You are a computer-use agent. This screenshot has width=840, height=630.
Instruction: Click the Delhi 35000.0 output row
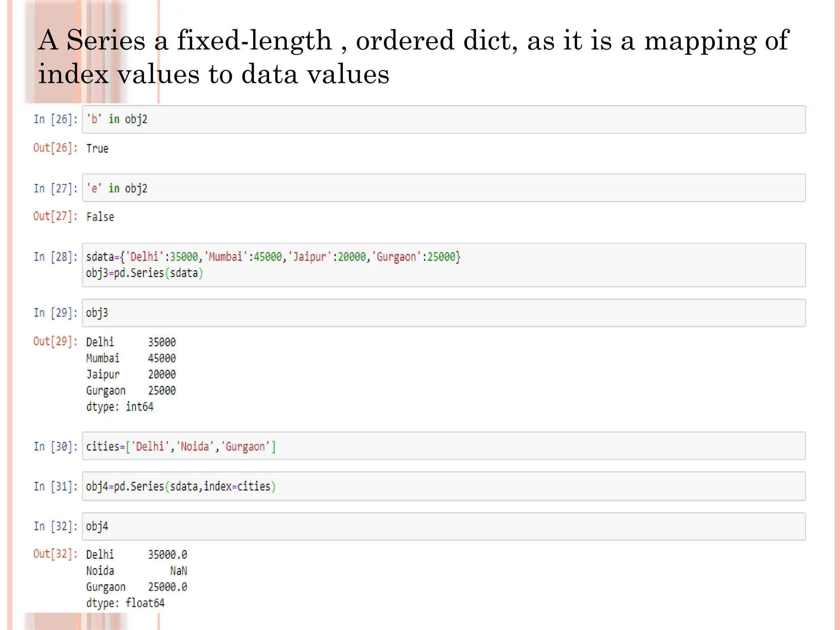137,555
